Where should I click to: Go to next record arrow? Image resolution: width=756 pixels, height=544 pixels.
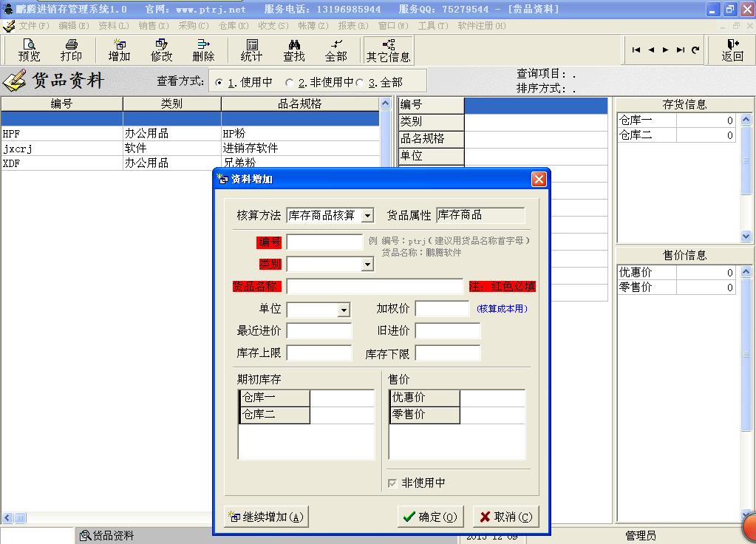click(665, 50)
